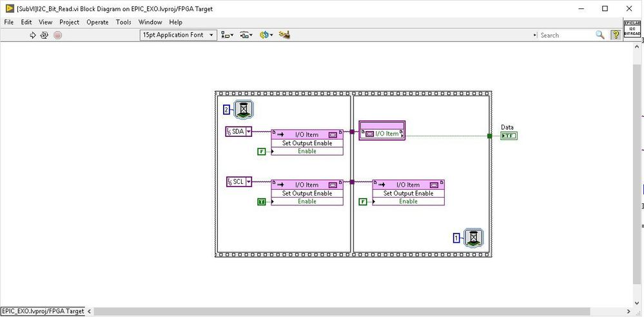Select the Wait timer in first frame
The image size is (644, 317).
click(243, 110)
